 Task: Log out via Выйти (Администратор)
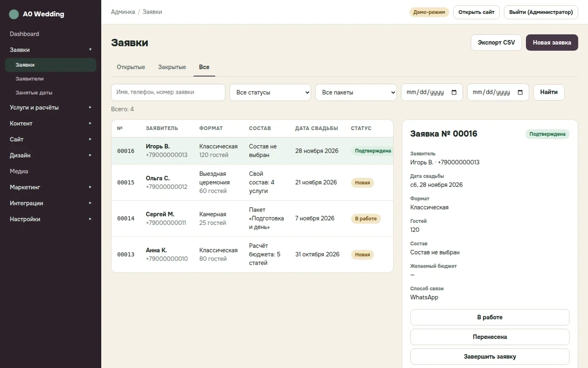tap(541, 12)
